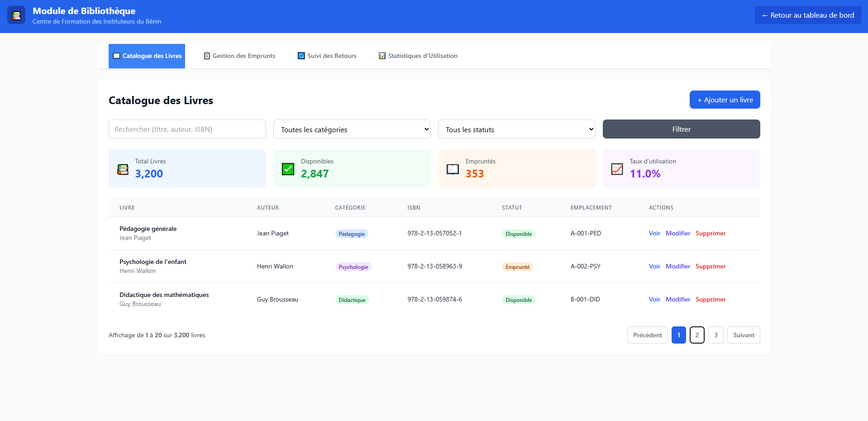Click the chart icon for Taux d'utilisation
The width and height of the screenshot is (868, 421).
[617, 169]
